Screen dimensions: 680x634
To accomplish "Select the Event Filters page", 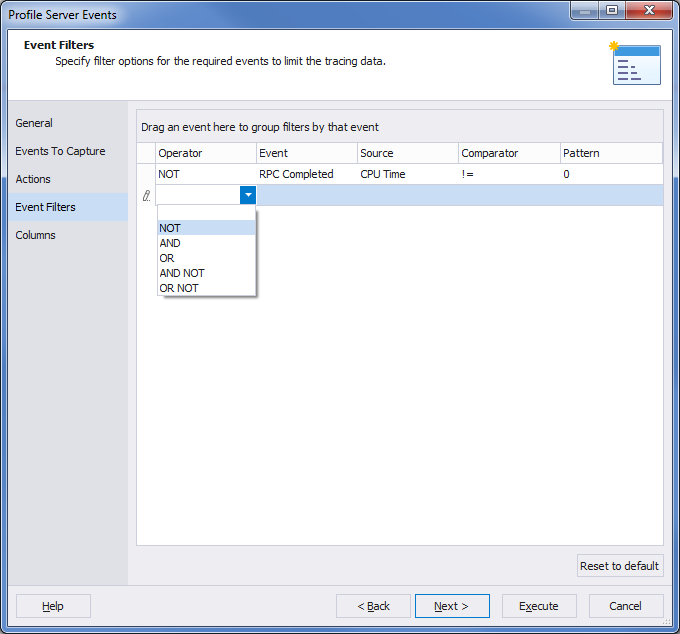I will click(68, 207).
